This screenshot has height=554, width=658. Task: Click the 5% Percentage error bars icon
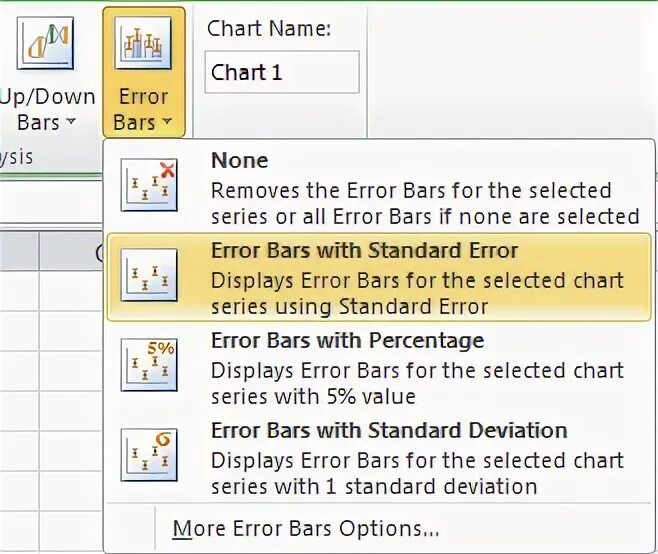[148, 363]
